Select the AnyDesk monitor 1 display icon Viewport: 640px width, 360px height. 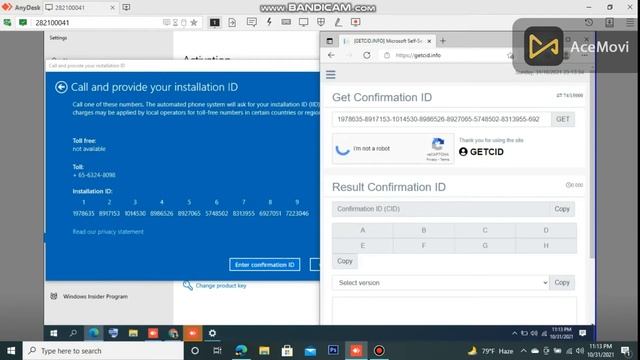[x=215, y=22]
